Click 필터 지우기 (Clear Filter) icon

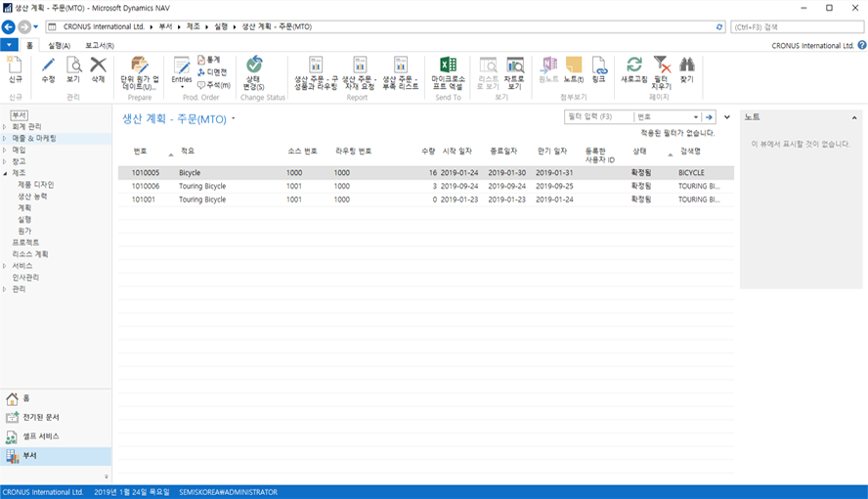click(661, 66)
